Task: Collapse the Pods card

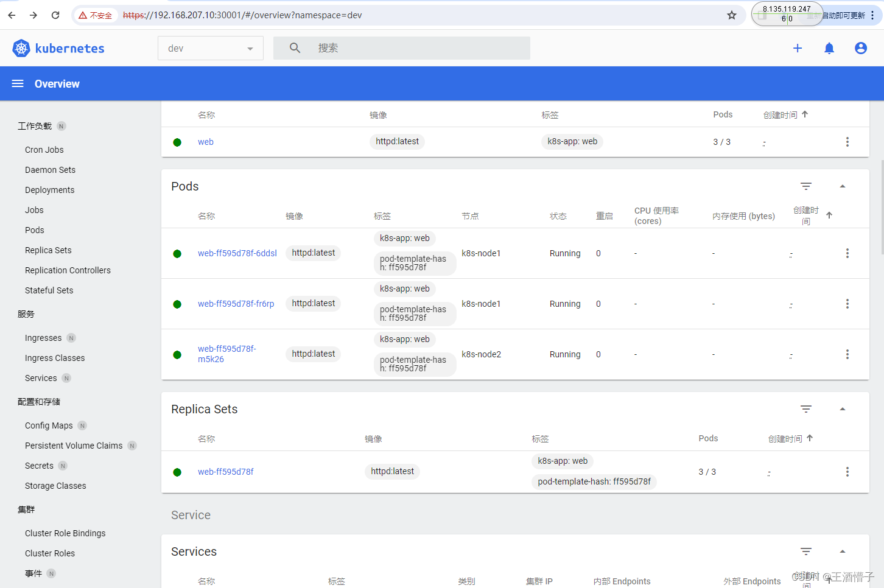Action: point(843,186)
